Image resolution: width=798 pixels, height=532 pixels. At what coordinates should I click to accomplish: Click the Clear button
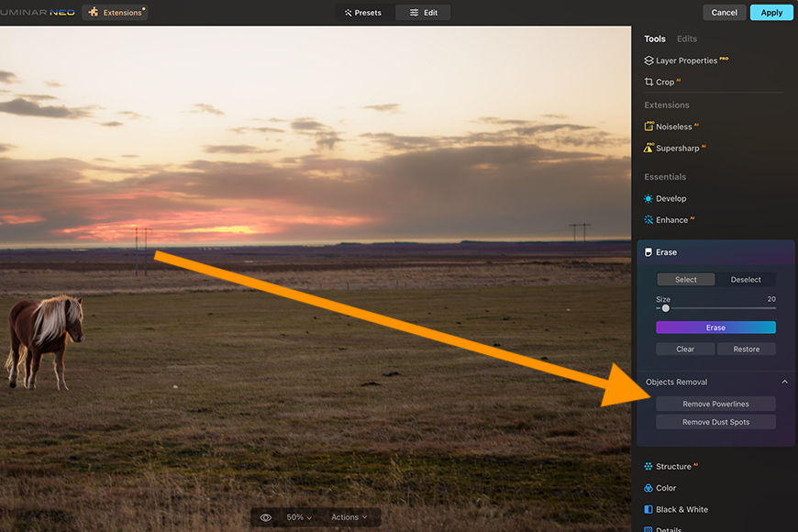(x=685, y=349)
